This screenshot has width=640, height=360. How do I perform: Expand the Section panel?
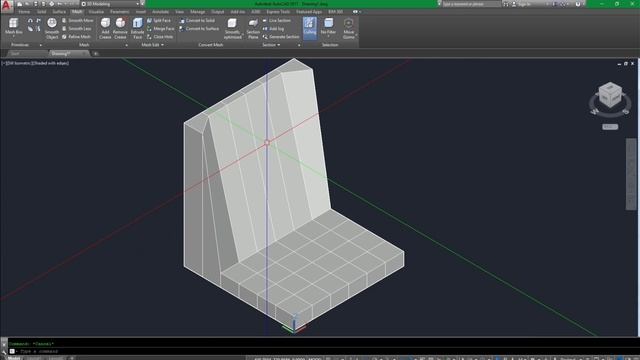pos(271,45)
